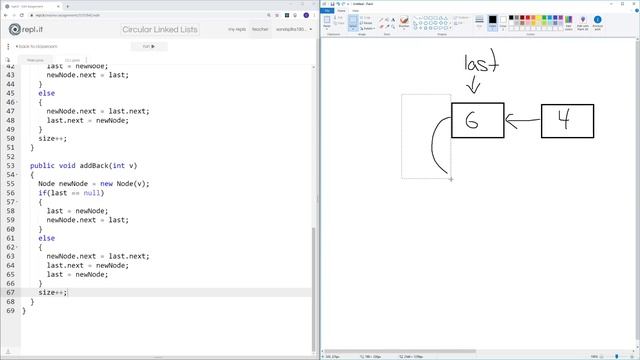The height and width of the screenshot is (360, 640).
Task: Pick the yellow color swatch
Action: click(x=539, y=18)
